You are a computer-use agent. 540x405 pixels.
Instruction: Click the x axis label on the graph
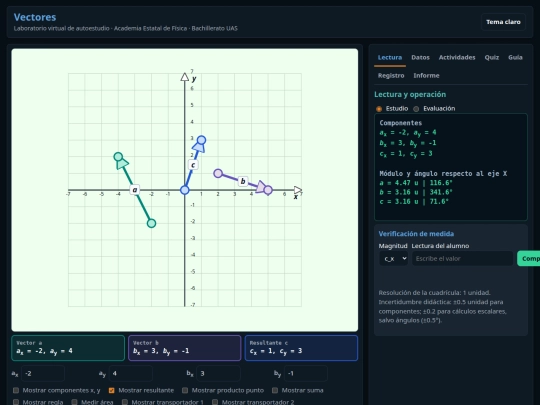pos(295,197)
